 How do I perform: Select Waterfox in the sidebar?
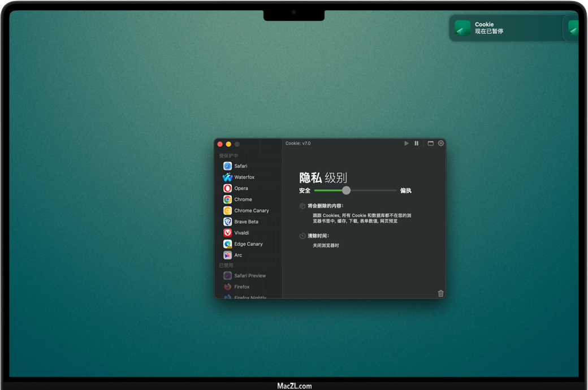coord(244,177)
